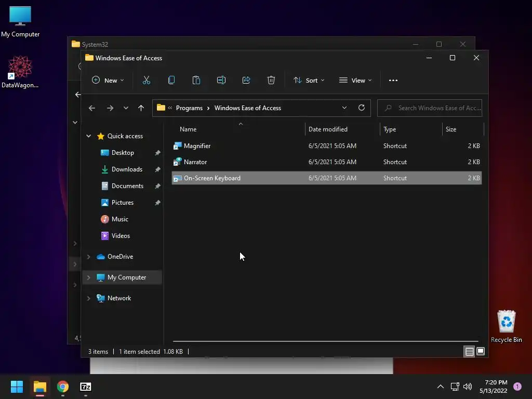Image resolution: width=532 pixels, height=399 pixels.
Task: Open Desktop in Quick access
Action: click(x=123, y=153)
